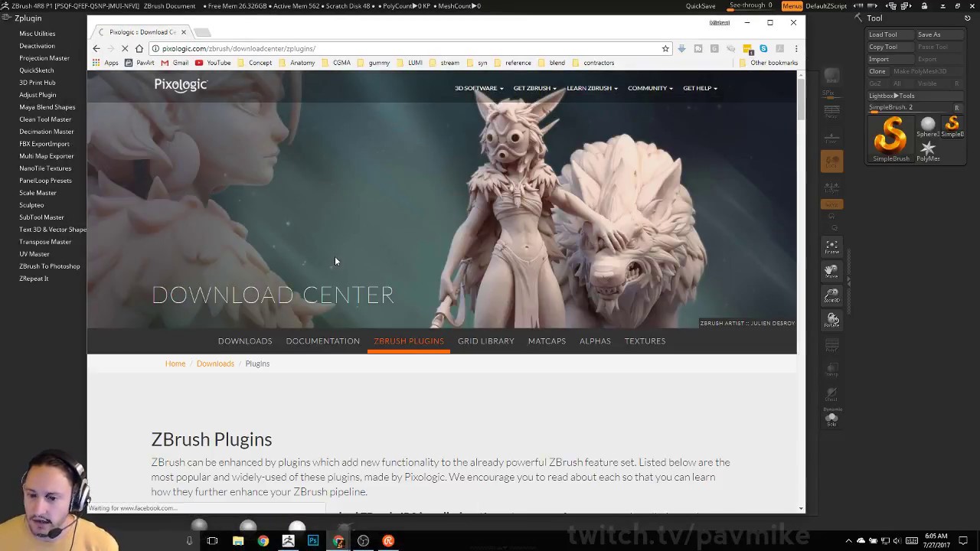This screenshot has height=551, width=980.
Task: Toggle the Floor grid button
Action: pyautogui.click(x=831, y=138)
